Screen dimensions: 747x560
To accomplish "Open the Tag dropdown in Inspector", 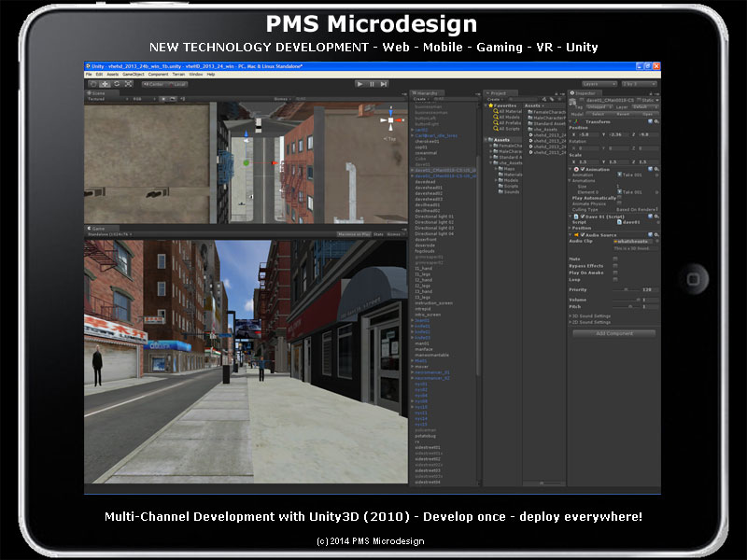I will coord(599,107).
